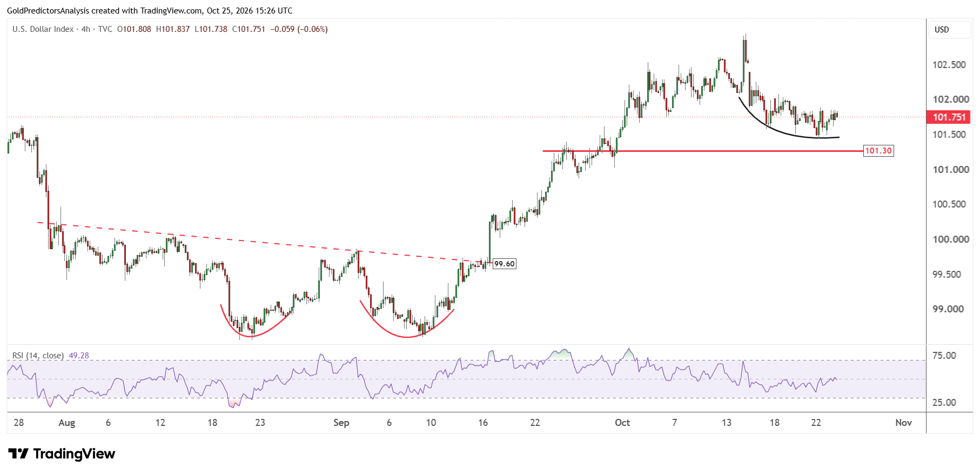Click the 25.00 RSI axis label
The image size is (980, 474).
944,403
